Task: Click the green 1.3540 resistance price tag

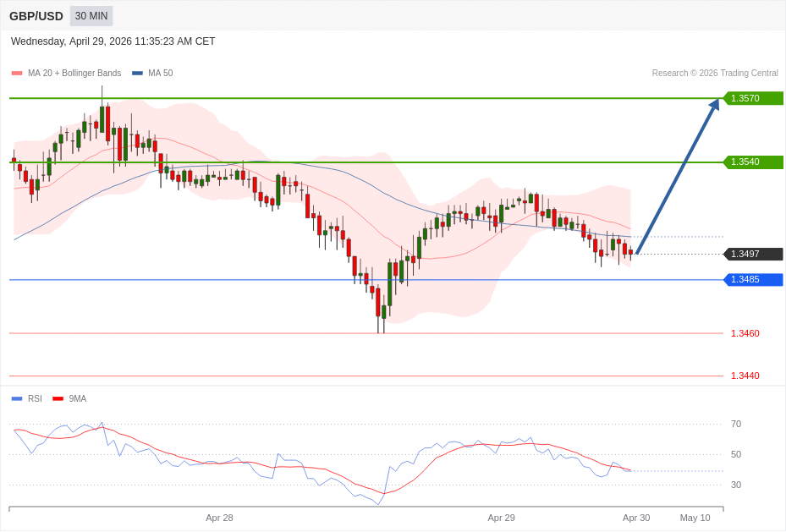Action: (x=752, y=162)
